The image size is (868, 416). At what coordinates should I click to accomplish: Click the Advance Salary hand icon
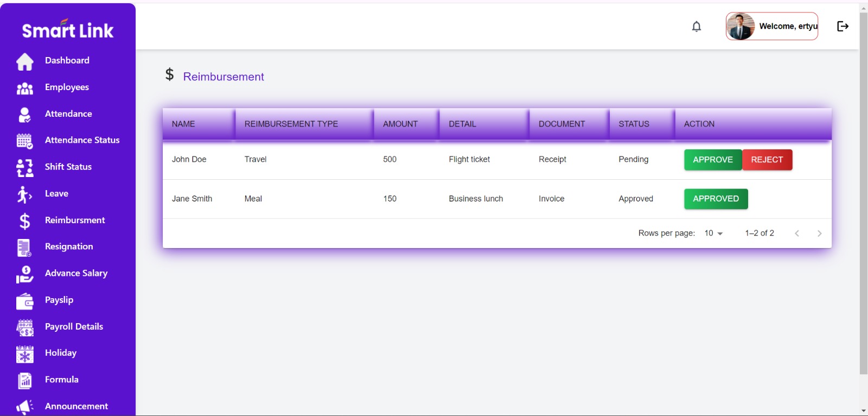pyautogui.click(x=24, y=274)
